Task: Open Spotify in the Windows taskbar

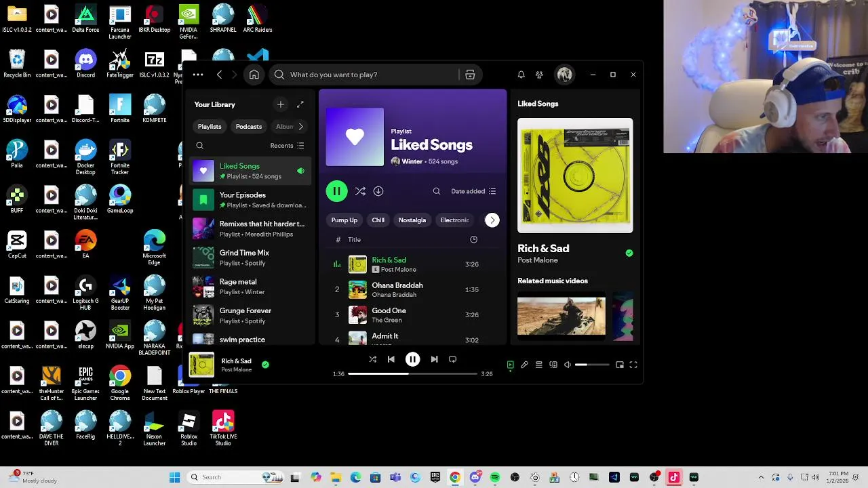Action: [x=495, y=477]
